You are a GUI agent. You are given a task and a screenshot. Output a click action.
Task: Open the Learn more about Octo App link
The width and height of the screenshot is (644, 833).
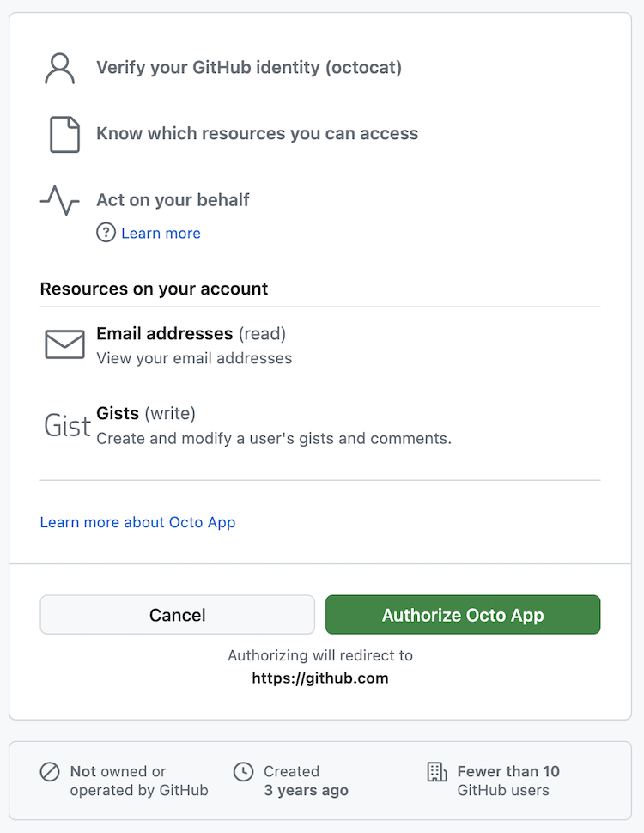tap(137, 522)
